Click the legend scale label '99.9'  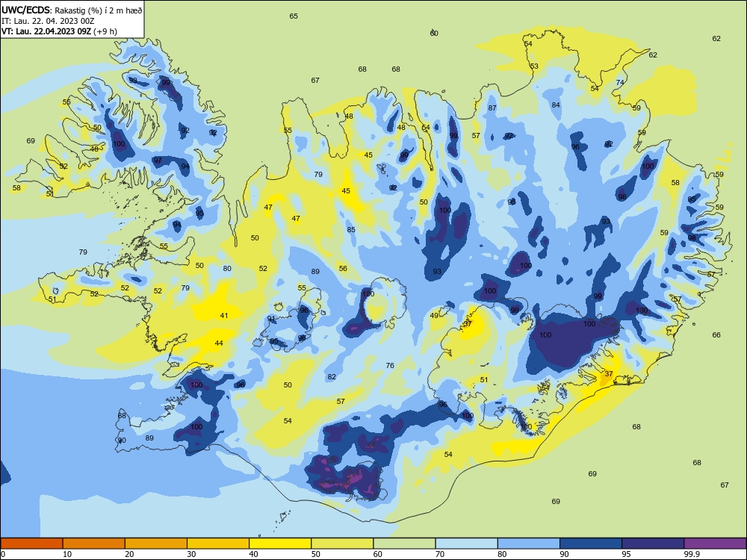tap(692, 554)
